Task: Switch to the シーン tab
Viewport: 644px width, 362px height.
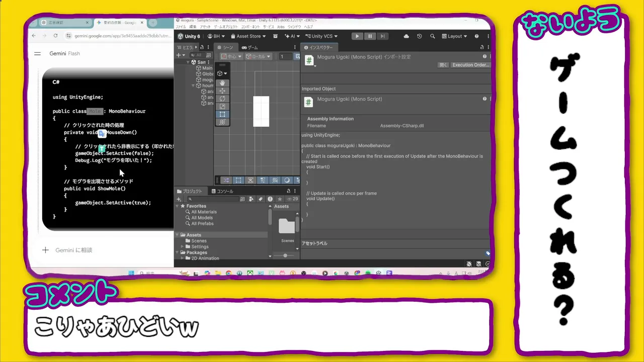Action: (225, 47)
